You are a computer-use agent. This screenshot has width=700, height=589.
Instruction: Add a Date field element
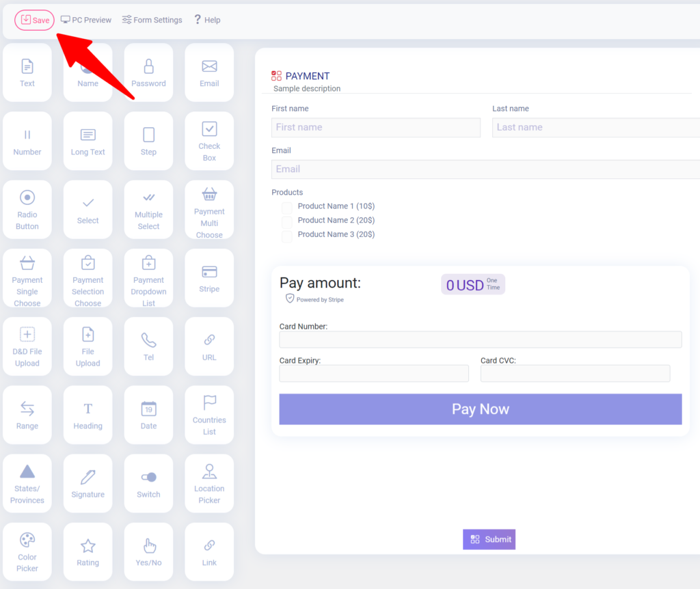pos(148,415)
